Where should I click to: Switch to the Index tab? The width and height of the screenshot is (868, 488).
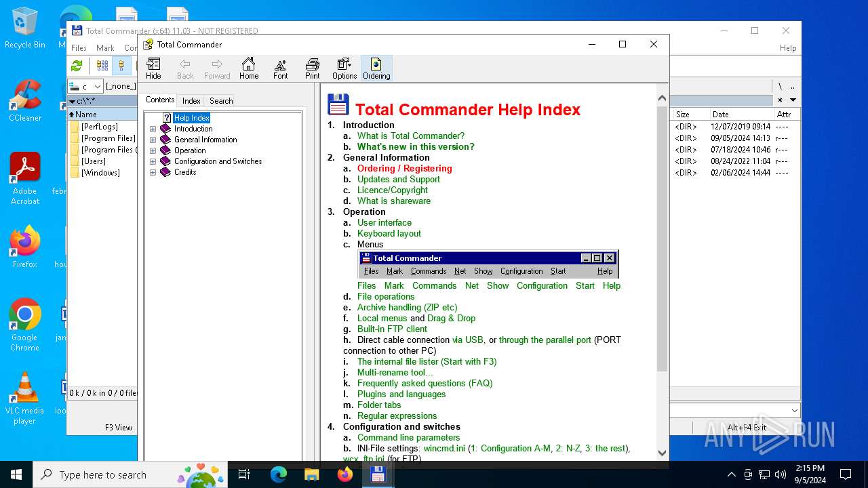click(191, 100)
